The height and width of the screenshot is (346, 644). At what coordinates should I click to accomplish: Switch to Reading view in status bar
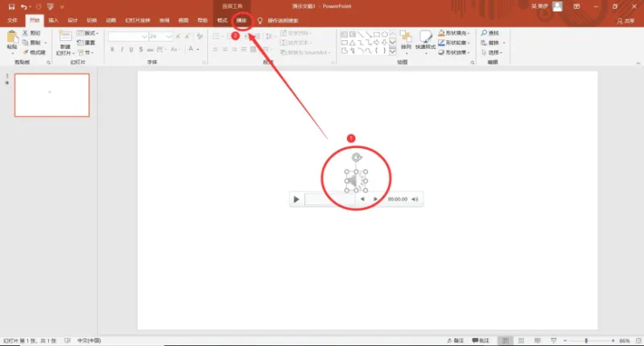[537, 340]
